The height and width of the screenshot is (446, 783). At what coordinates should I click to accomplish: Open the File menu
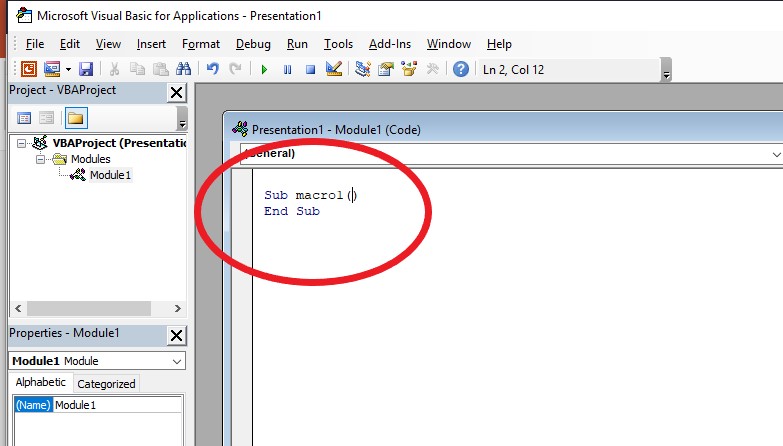34,44
